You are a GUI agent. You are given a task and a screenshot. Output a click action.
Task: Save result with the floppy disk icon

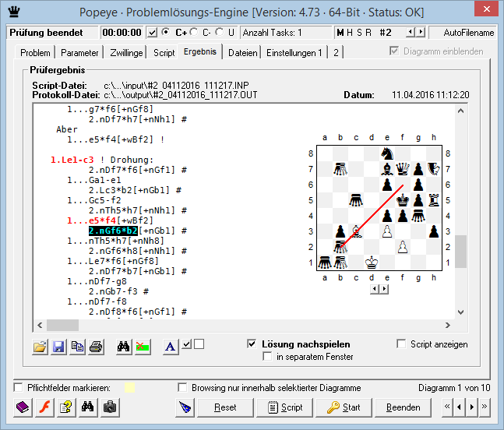tap(58, 347)
